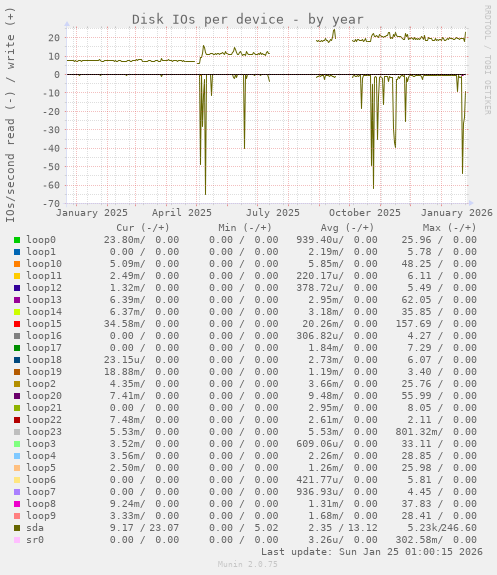Screen dimensions: 497x575
Task: Click the loop1 blue legend swatch
Action: click(17, 252)
